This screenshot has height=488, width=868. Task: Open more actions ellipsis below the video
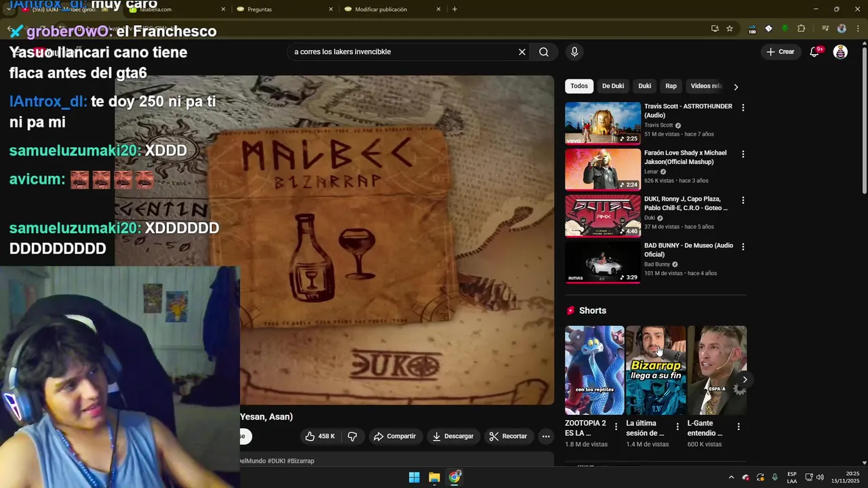tap(546, 436)
